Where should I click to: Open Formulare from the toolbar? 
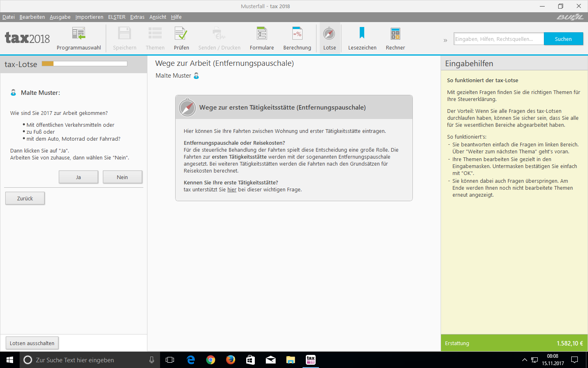pos(262,38)
